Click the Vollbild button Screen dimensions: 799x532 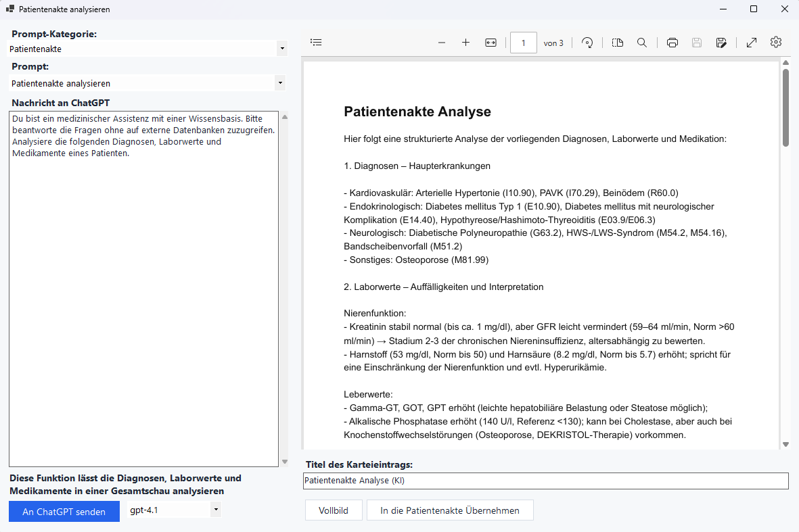(x=334, y=510)
